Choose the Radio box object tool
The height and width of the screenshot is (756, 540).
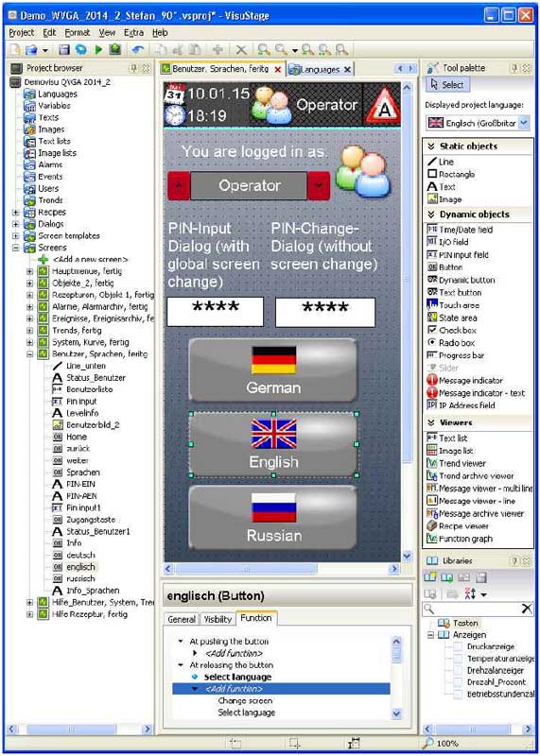pyautogui.click(x=451, y=343)
